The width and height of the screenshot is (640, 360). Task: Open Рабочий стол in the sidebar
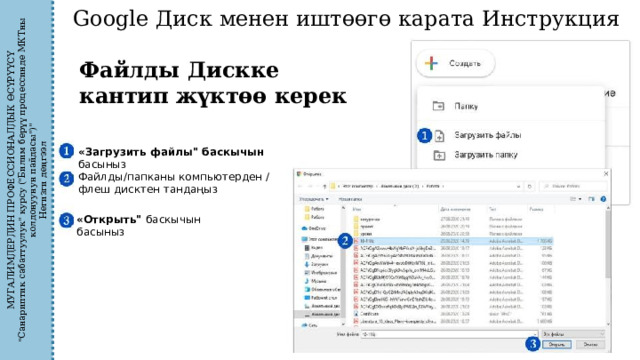[x=322, y=298]
